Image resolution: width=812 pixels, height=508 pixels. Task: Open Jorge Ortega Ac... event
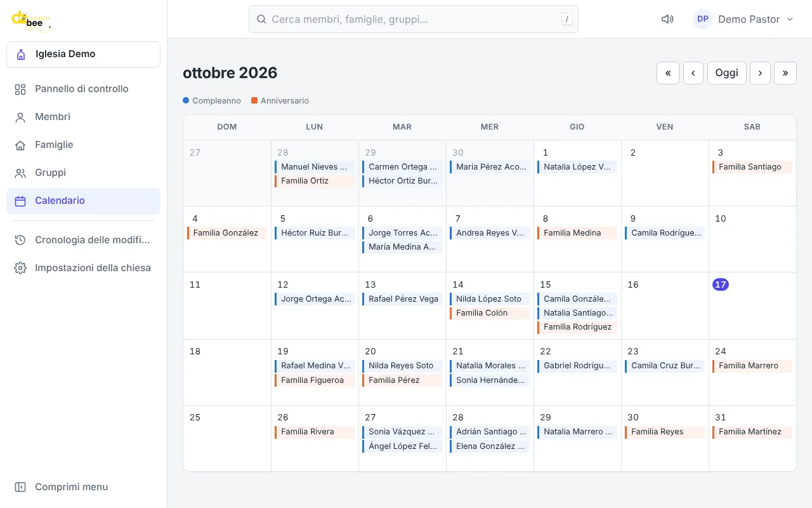click(315, 299)
